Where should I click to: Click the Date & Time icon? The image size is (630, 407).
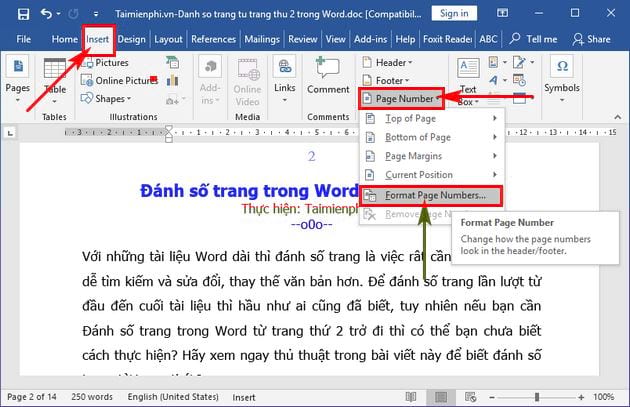click(520, 80)
